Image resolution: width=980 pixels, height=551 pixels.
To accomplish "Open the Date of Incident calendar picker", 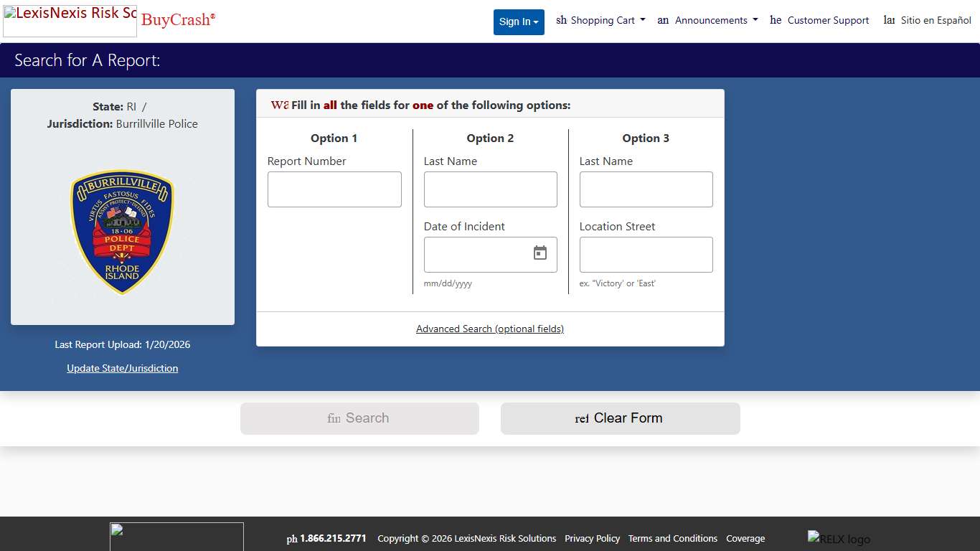I will click(540, 253).
